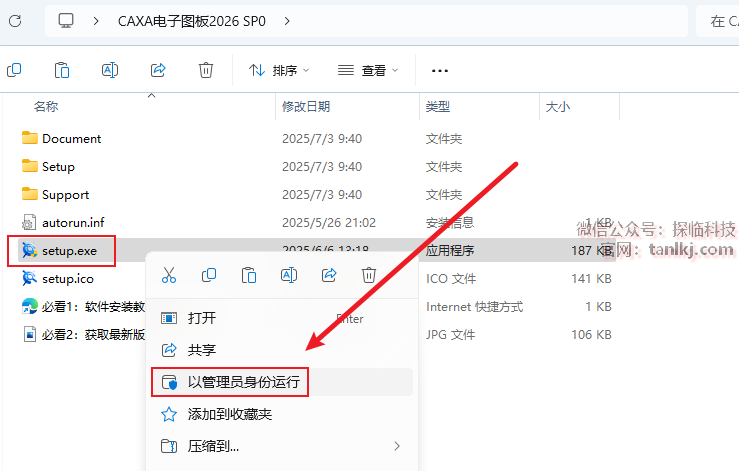
Task: Choose 添加到收藏夹 in the context menu
Action: 282,414
